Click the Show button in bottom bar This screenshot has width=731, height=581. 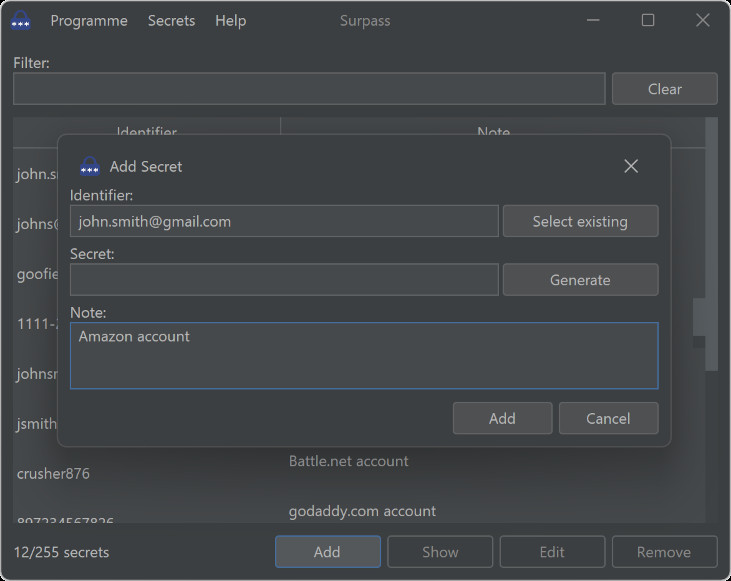pyautogui.click(x=440, y=552)
